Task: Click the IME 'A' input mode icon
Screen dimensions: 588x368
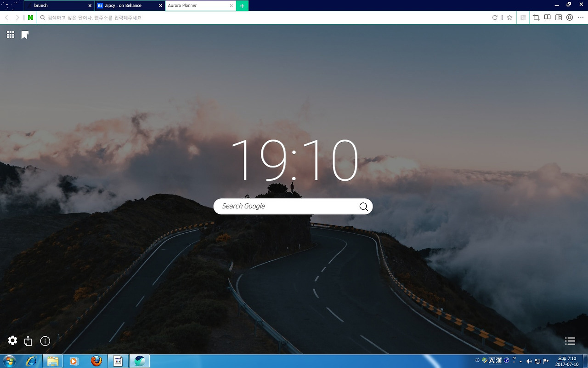Action: point(491,361)
